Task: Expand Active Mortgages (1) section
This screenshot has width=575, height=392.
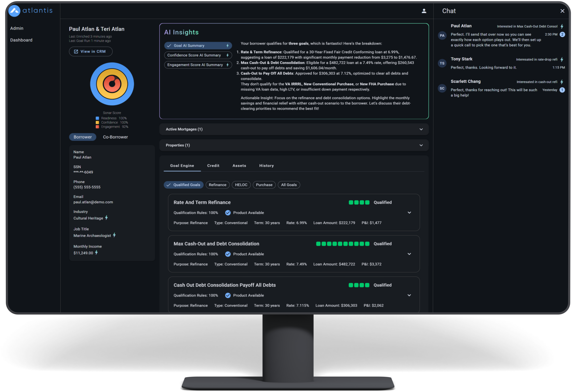Action: click(x=294, y=129)
